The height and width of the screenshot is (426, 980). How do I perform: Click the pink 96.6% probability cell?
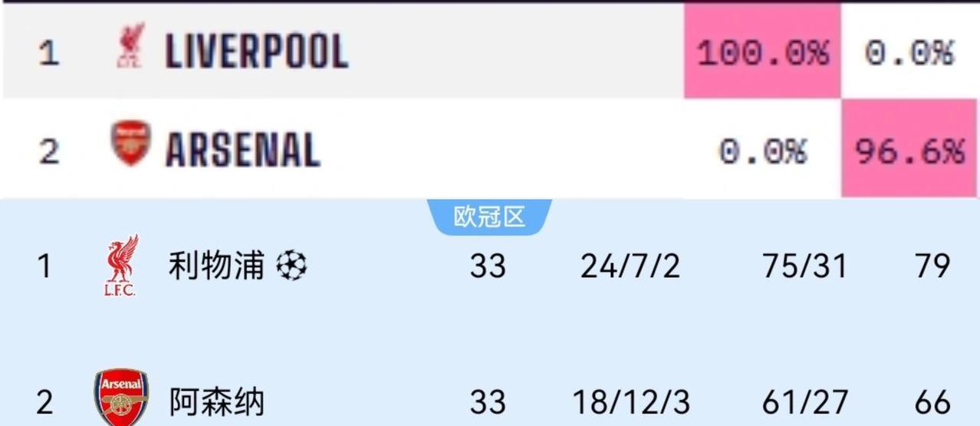tap(910, 149)
